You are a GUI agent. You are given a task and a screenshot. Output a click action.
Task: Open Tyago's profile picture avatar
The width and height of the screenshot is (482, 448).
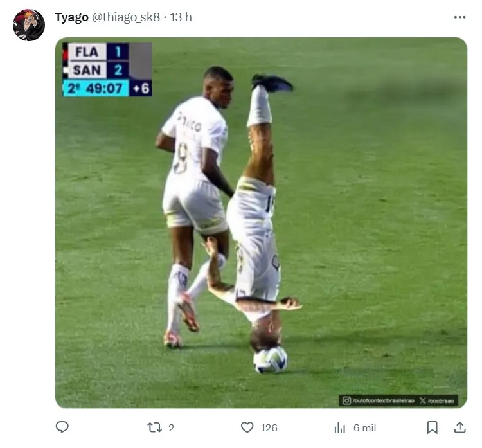click(x=29, y=25)
